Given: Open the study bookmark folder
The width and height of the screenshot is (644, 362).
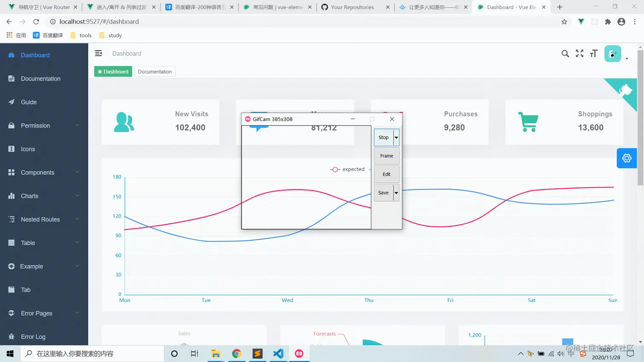Looking at the screenshot, I should 110,35.
